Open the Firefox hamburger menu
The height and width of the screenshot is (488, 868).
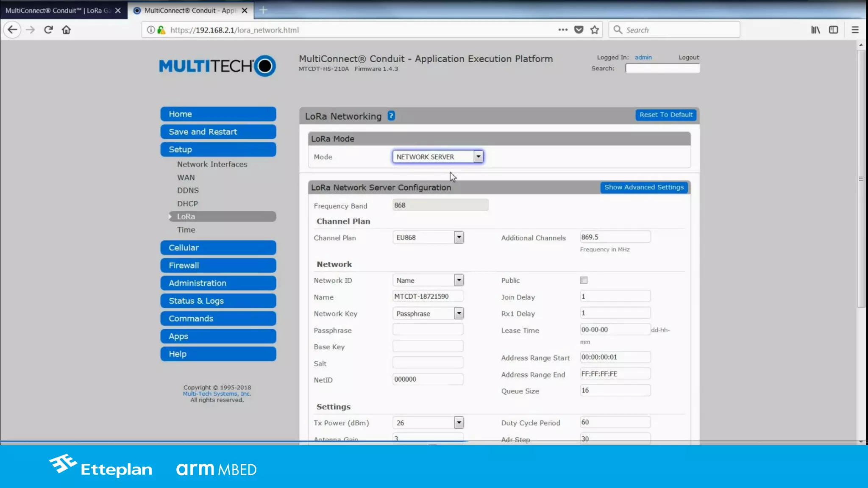[x=855, y=30]
